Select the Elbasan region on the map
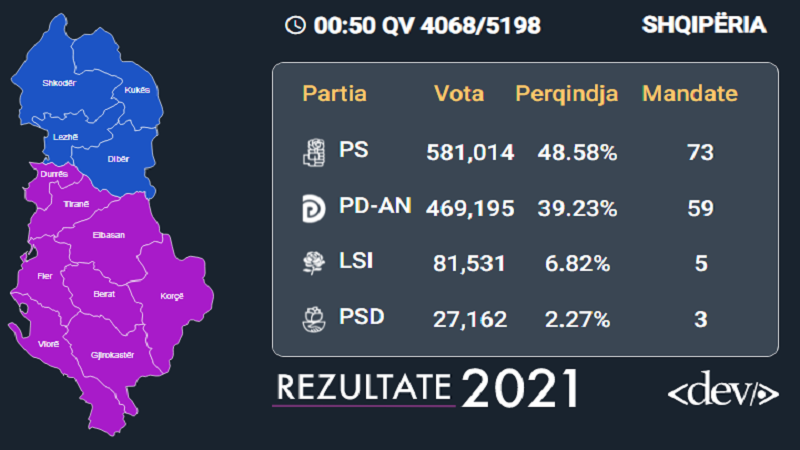This screenshot has height=450, width=800. tap(107, 236)
